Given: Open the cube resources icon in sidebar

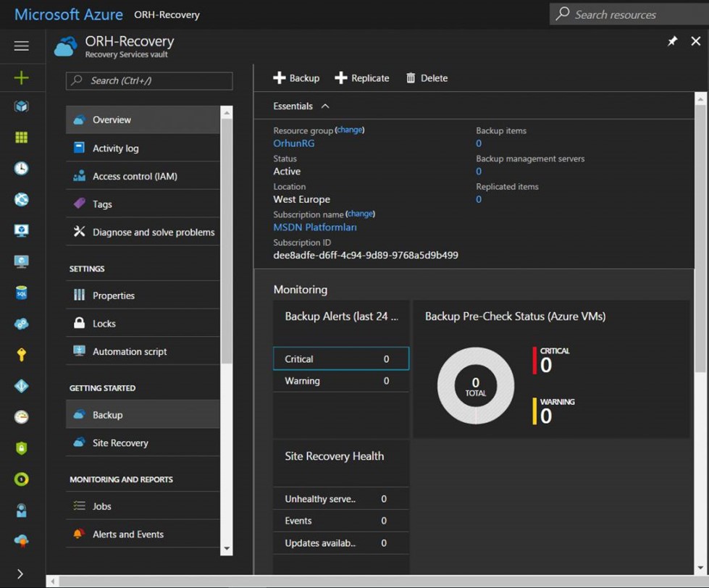Looking at the screenshot, I should (x=21, y=106).
